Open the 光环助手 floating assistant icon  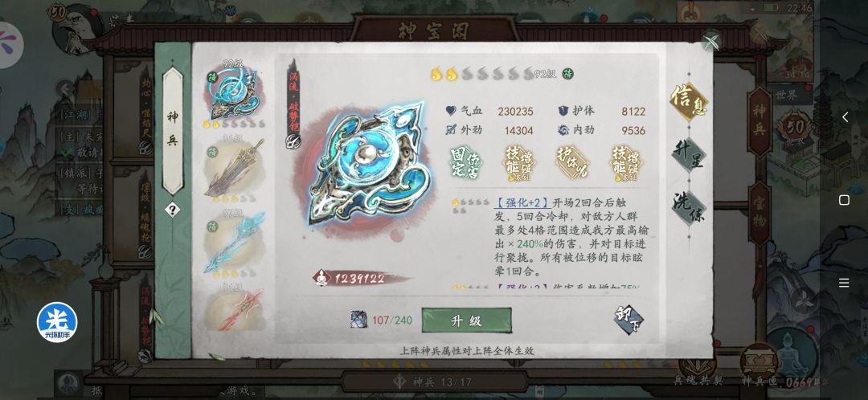(57, 322)
